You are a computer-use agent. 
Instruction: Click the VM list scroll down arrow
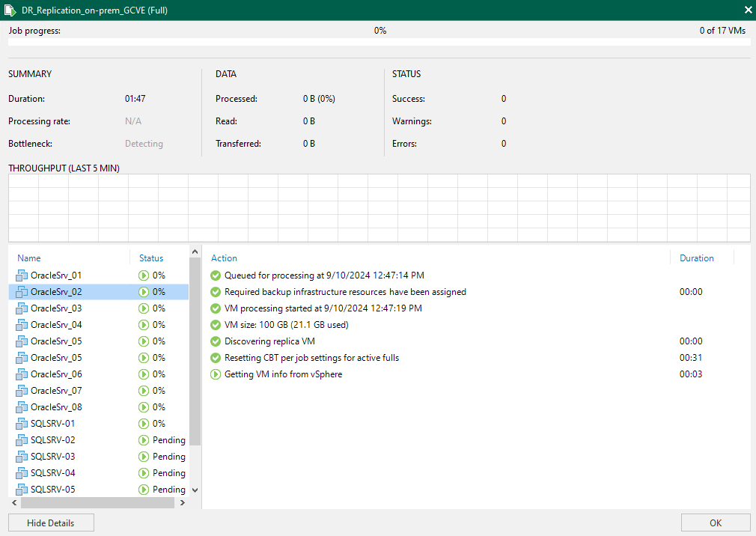tap(195, 490)
